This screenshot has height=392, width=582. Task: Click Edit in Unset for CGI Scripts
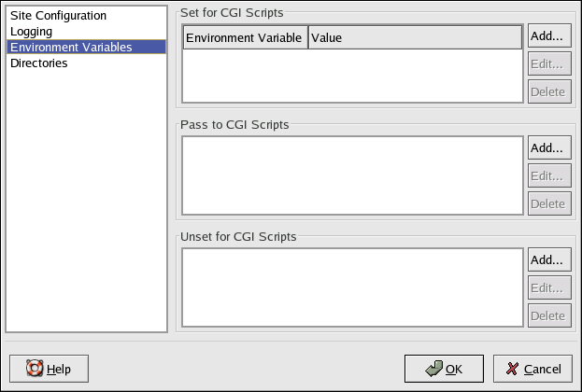pyautogui.click(x=549, y=287)
